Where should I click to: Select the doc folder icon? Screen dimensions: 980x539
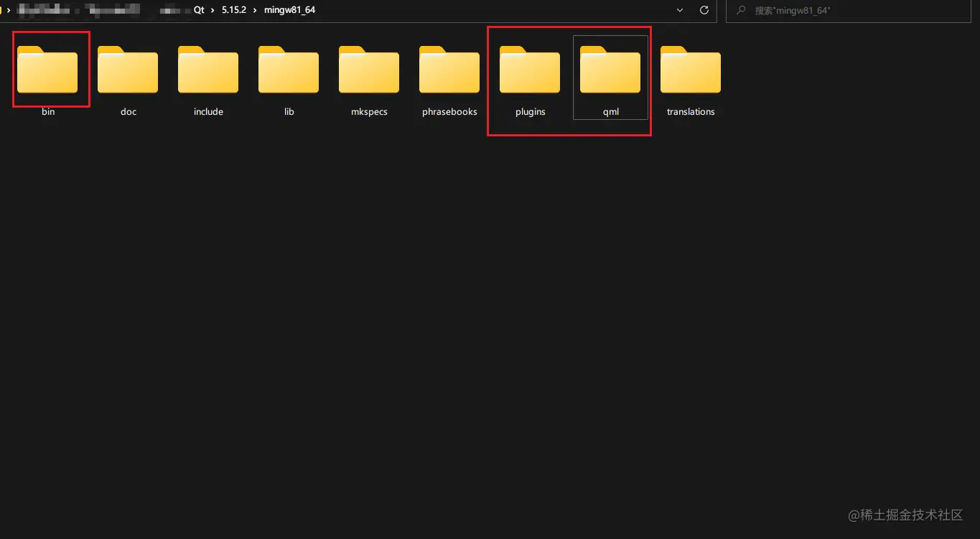tap(128, 70)
